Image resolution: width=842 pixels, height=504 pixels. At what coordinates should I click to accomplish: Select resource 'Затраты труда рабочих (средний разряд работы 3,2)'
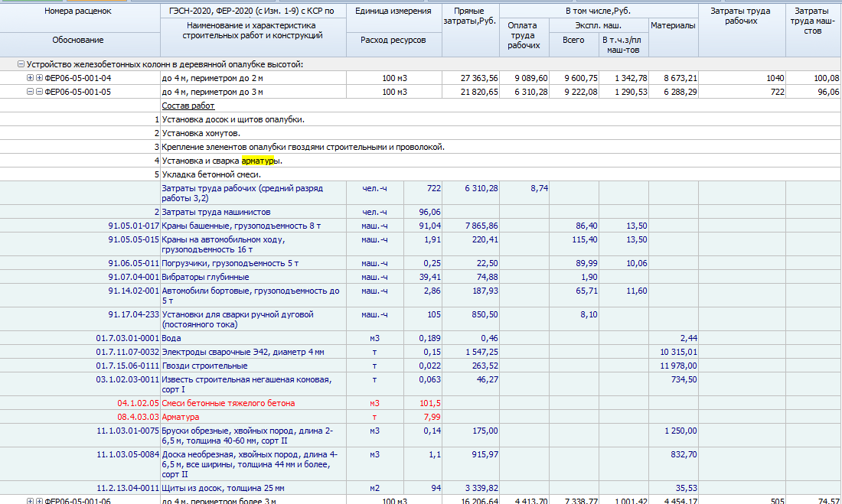tap(242, 193)
